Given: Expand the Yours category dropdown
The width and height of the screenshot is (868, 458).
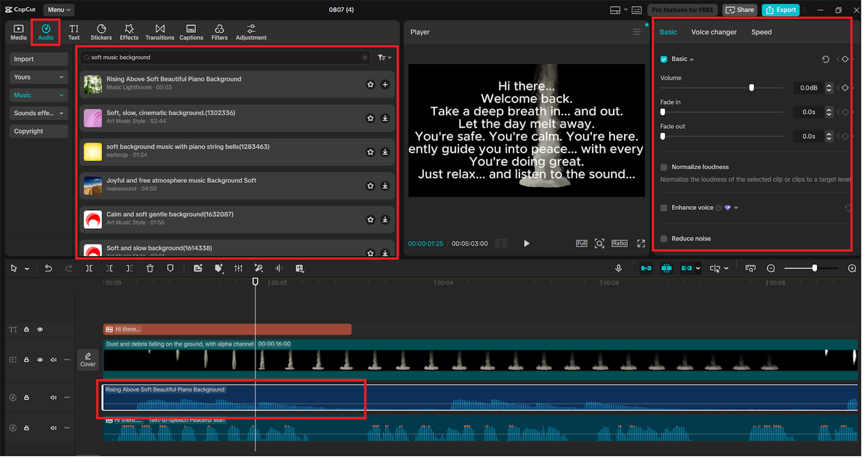Looking at the screenshot, I should (39, 77).
